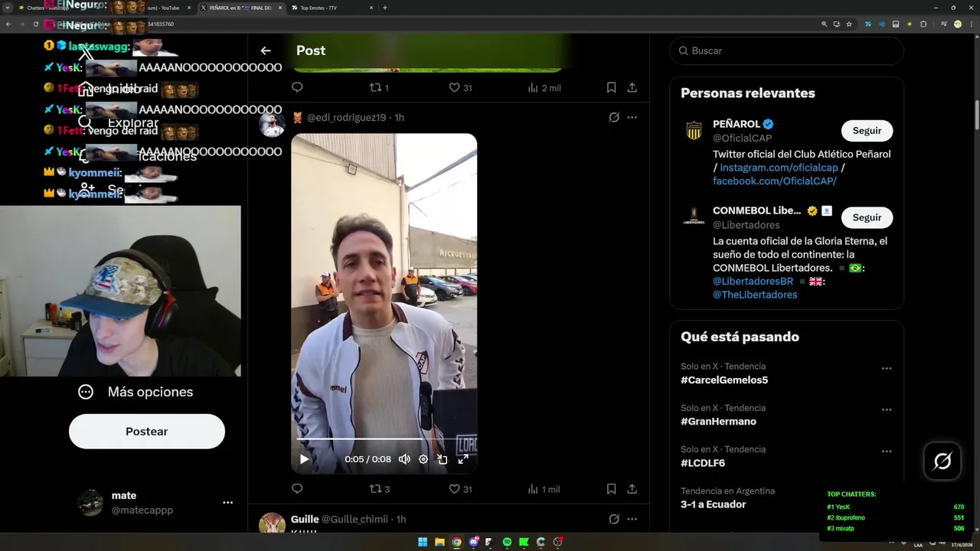Image resolution: width=980 pixels, height=551 pixels.
Task: Open the 3-1 a Ecuador trend
Action: click(x=714, y=504)
